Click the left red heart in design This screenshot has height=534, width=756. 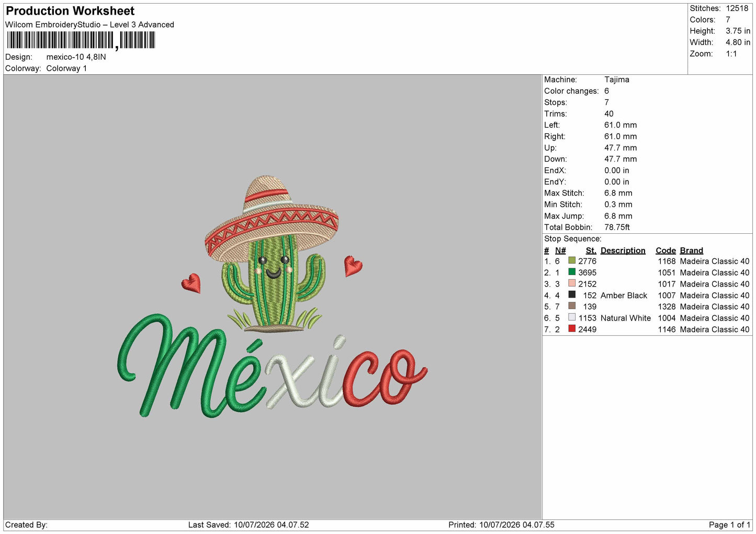(x=191, y=283)
